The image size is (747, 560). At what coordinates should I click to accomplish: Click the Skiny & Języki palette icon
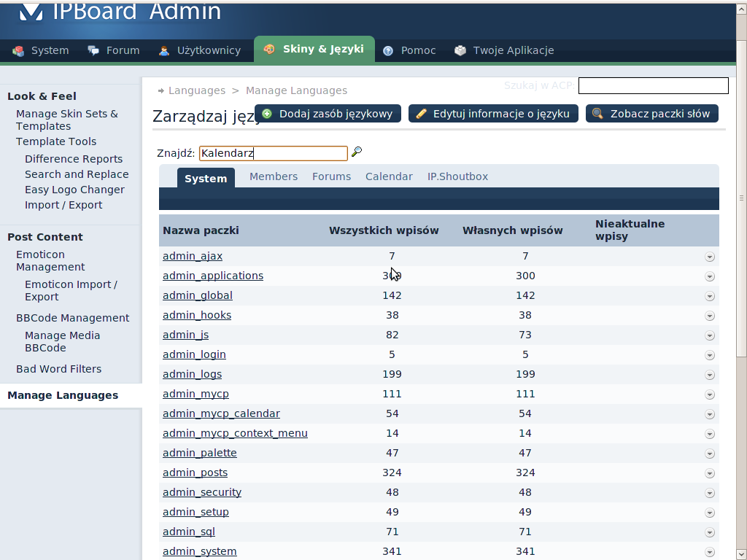coord(269,50)
